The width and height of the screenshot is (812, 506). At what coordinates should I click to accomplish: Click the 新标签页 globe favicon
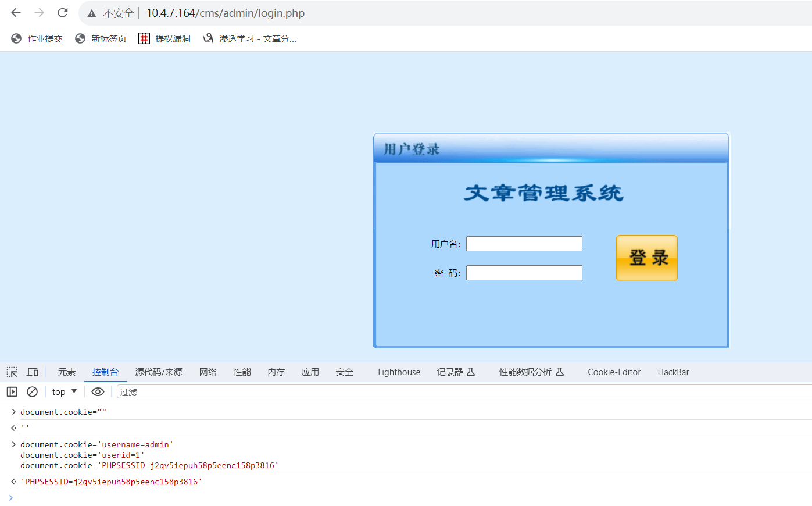pyautogui.click(x=80, y=38)
